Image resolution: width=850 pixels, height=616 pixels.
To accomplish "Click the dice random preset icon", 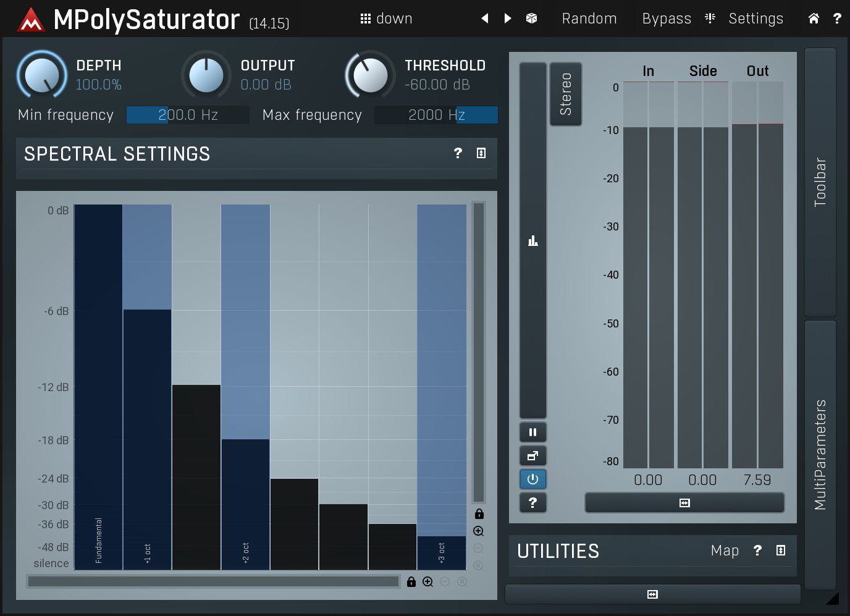I will [531, 19].
